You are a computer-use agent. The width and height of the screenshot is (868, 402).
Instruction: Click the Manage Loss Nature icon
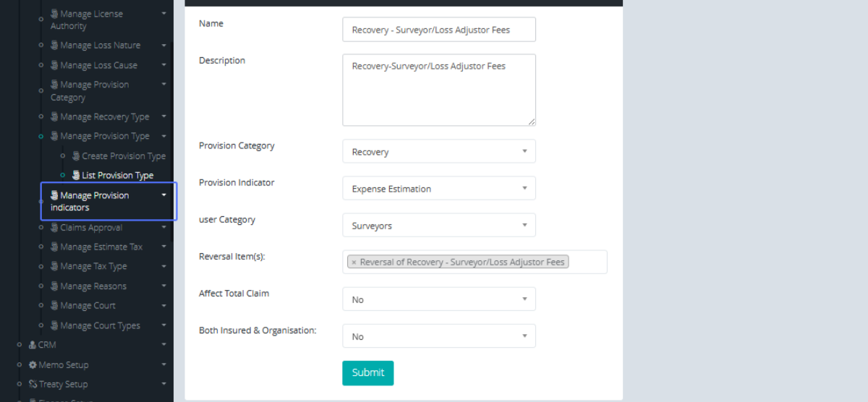point(54,46)
